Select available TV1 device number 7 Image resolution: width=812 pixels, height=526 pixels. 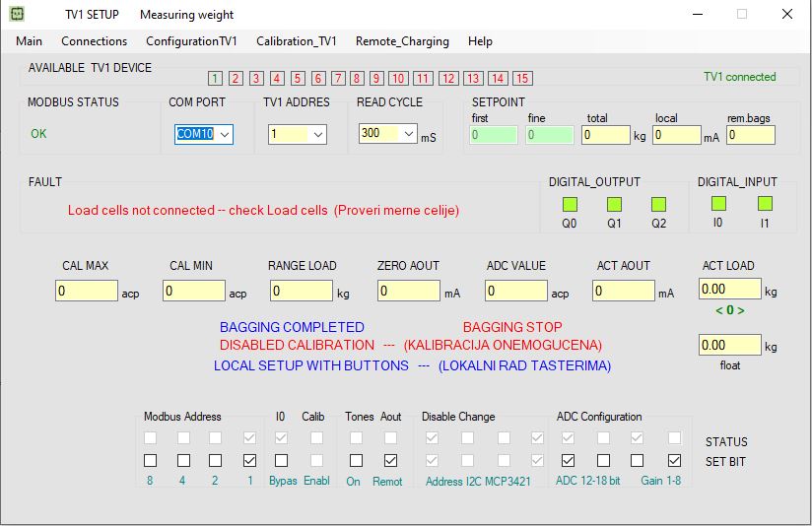pos(338,78)
